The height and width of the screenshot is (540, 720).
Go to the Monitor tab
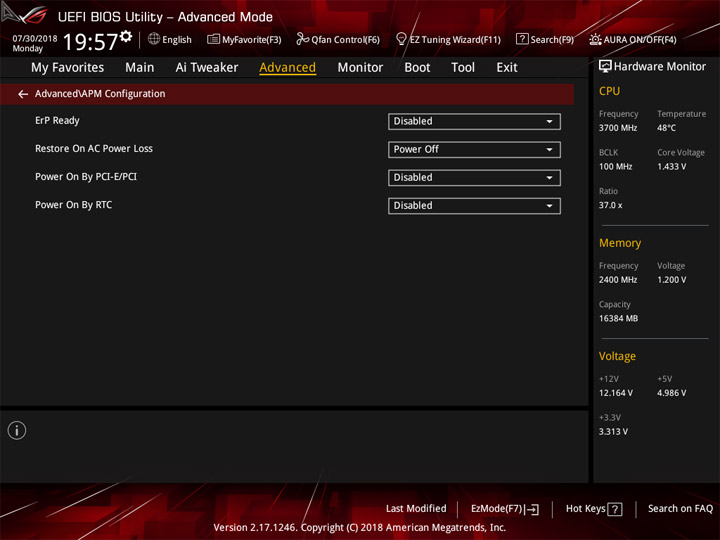click(360, 68)
